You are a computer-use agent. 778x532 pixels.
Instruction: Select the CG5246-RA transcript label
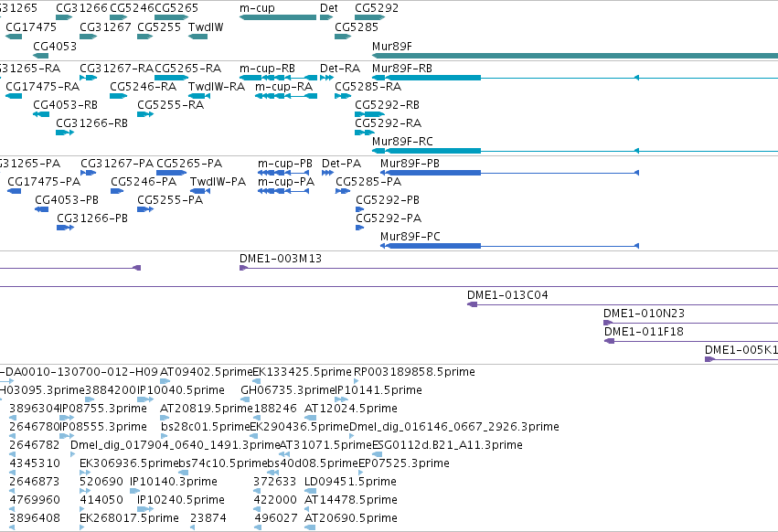(143, 86)
